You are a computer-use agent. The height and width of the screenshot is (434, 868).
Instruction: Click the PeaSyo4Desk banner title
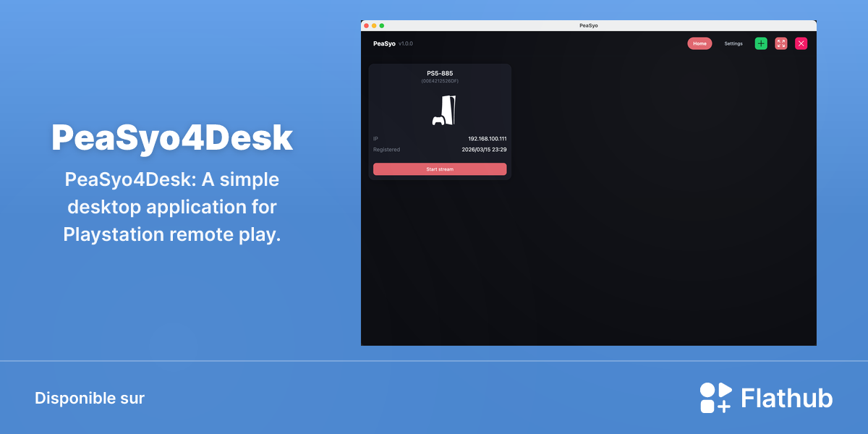point(172,138)
